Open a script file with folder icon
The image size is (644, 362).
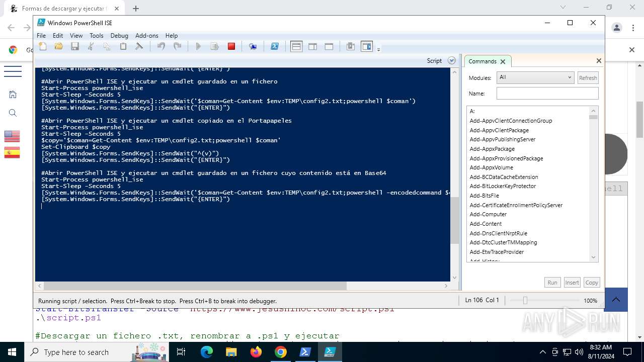coord(59,46)
